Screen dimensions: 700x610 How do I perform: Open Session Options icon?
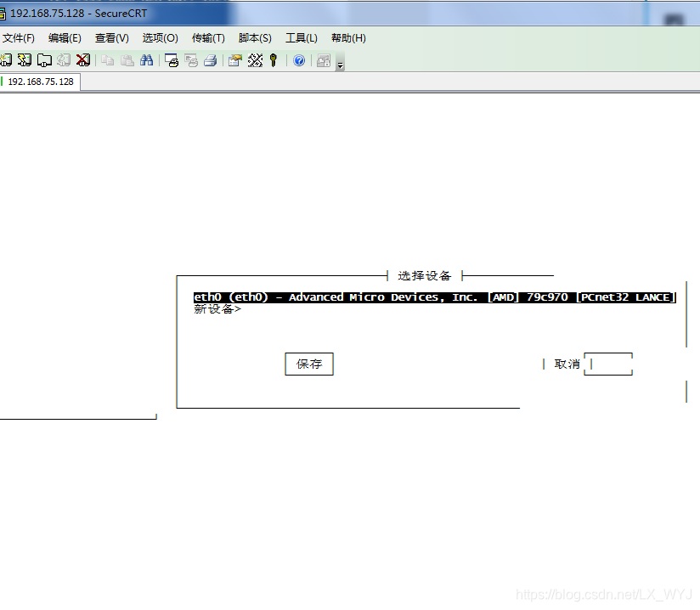coord(234,60)
